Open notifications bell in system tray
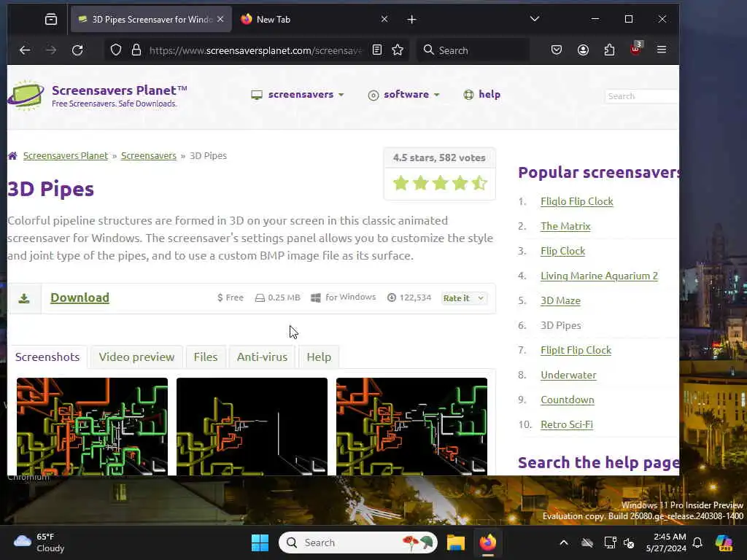Screen dimensions: 747x560 [697, 542]
